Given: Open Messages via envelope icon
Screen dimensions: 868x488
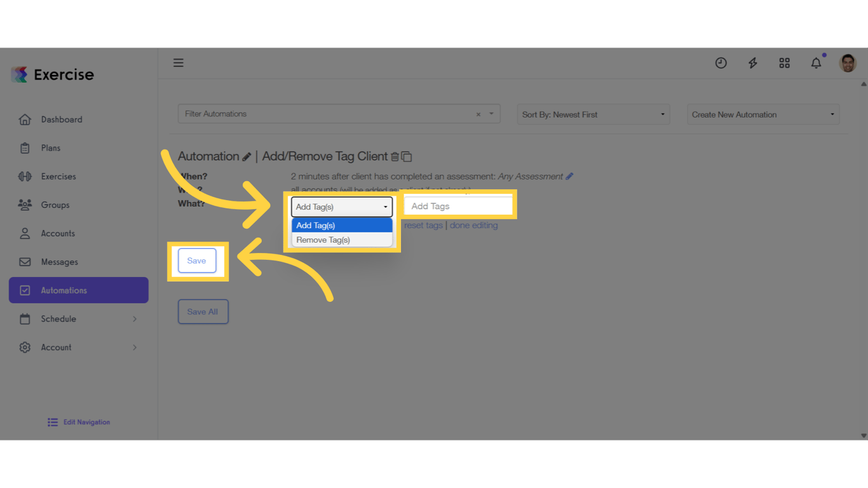Looking at the screenshot, I should point(26,262).
